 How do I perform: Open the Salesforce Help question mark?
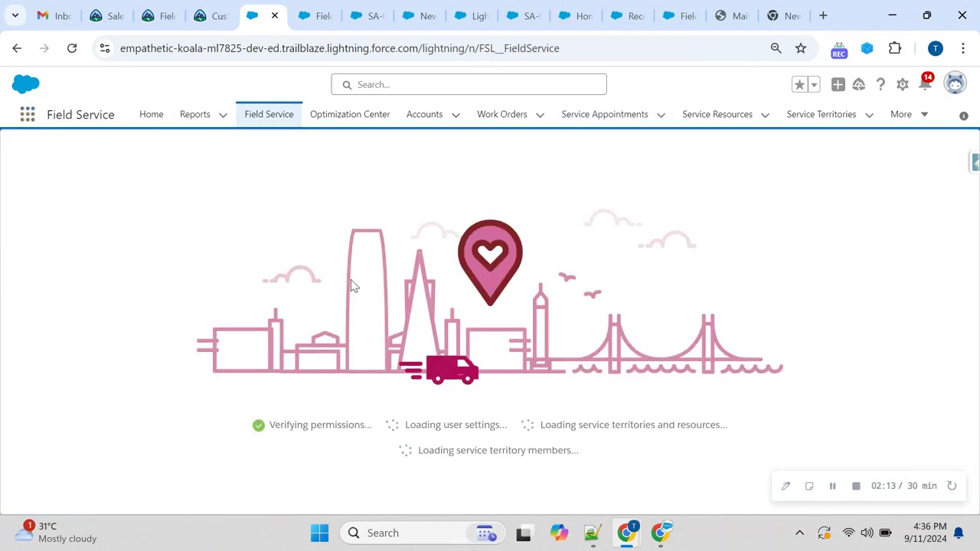click(880, 85)
